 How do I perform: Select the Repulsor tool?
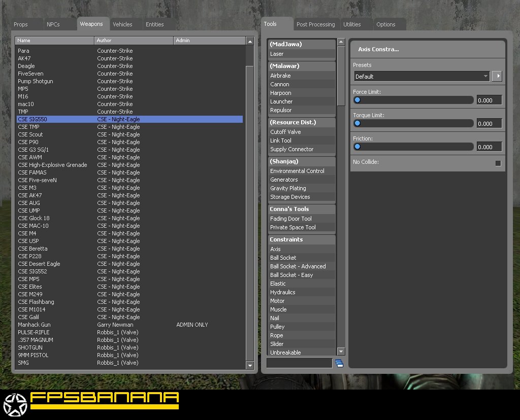click(x=302, y=110)
